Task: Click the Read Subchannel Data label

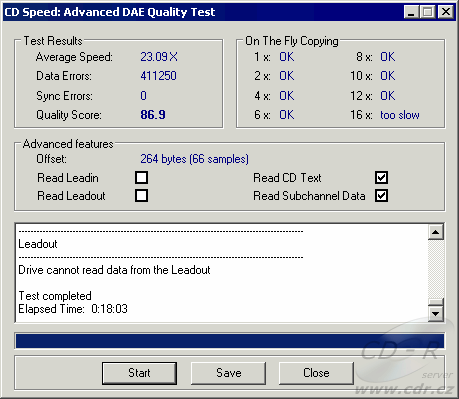Action: click(309, 196)
